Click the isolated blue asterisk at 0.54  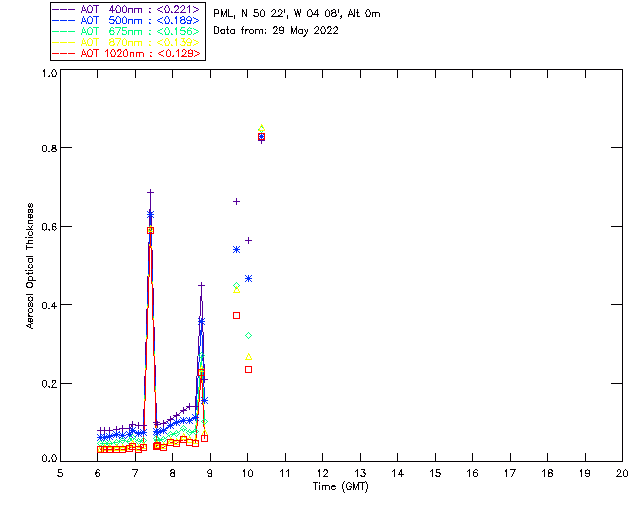coord(236,249)
